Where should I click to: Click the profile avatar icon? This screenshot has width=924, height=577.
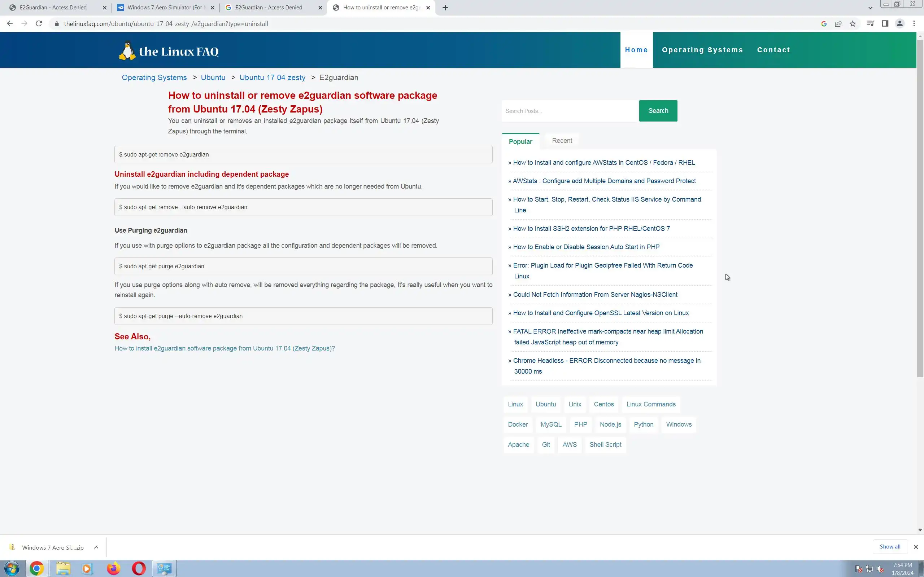tap(899, 24)
